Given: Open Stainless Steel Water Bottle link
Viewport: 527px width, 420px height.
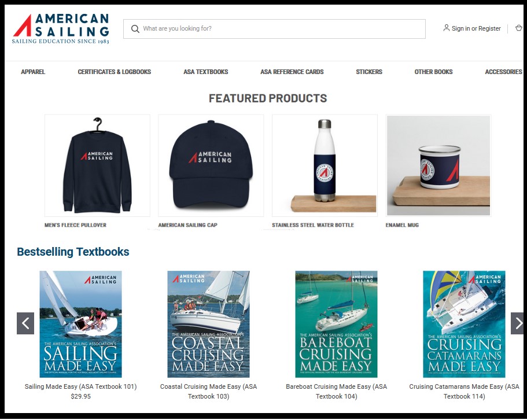Looking at the screenshot, I should (313, 225).
